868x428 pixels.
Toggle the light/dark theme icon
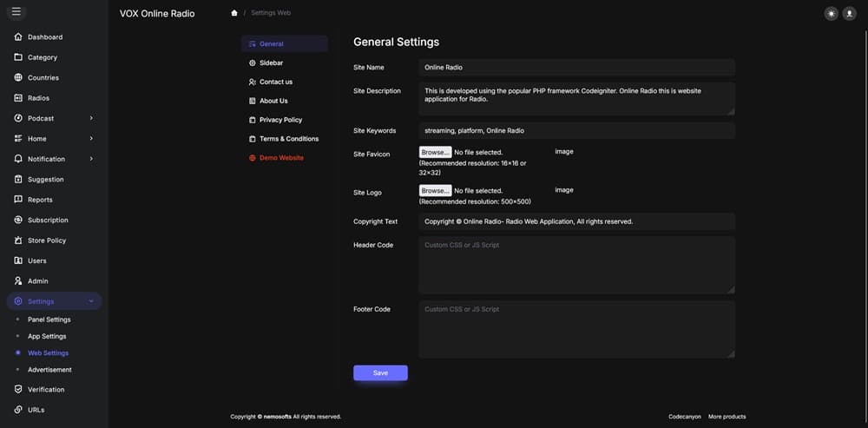pyautogui.click(x=832, y=14)
